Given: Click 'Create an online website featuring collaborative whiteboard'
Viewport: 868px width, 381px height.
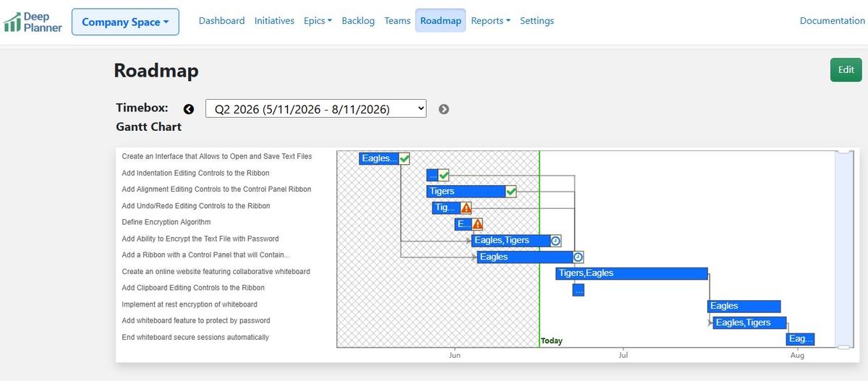Looking at the screenshot, I should [216, 272].
